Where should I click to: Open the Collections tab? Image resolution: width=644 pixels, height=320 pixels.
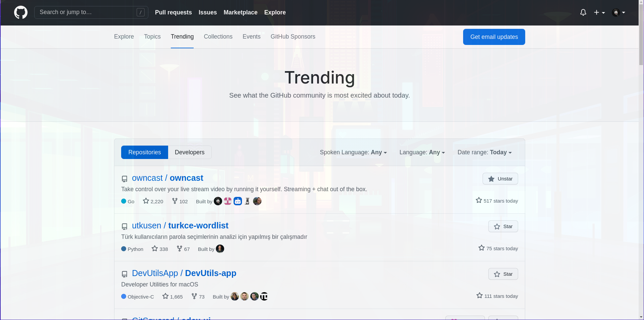point(218,37)
